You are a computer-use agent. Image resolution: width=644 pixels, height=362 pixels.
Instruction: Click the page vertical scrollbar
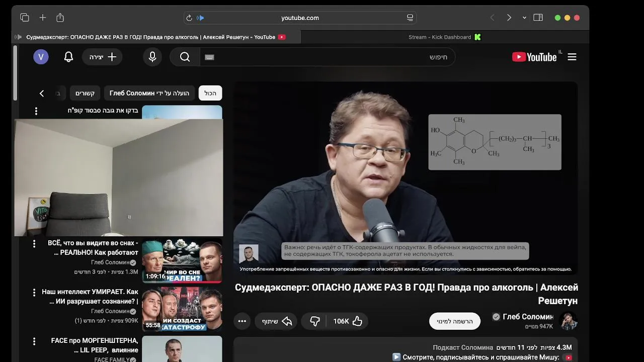pyautogui.click(x=15, y=73)
